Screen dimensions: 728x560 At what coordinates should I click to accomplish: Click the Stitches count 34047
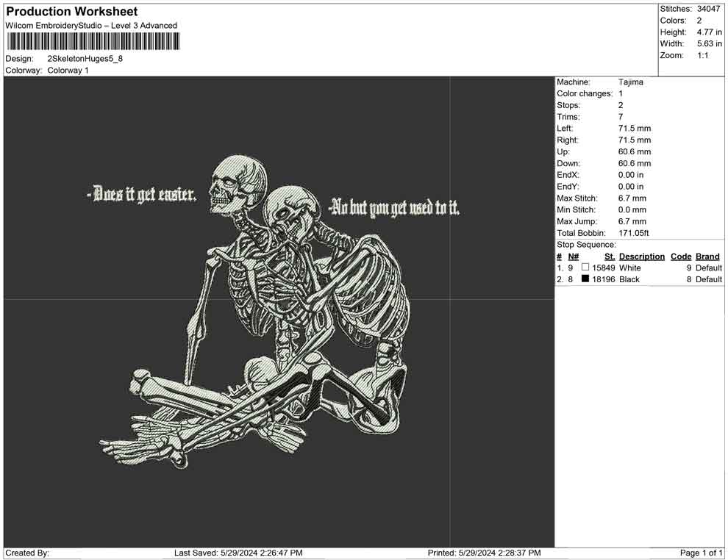tap(709, 9)
